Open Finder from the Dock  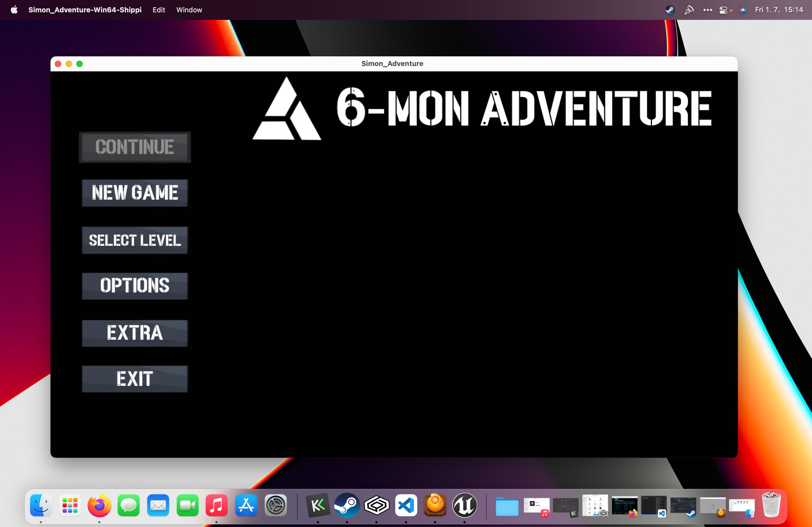[x=41, y=505]
